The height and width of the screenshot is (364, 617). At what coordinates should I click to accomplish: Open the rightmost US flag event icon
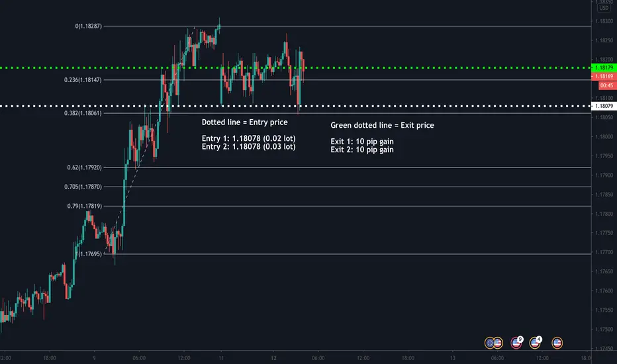(557, 343)
